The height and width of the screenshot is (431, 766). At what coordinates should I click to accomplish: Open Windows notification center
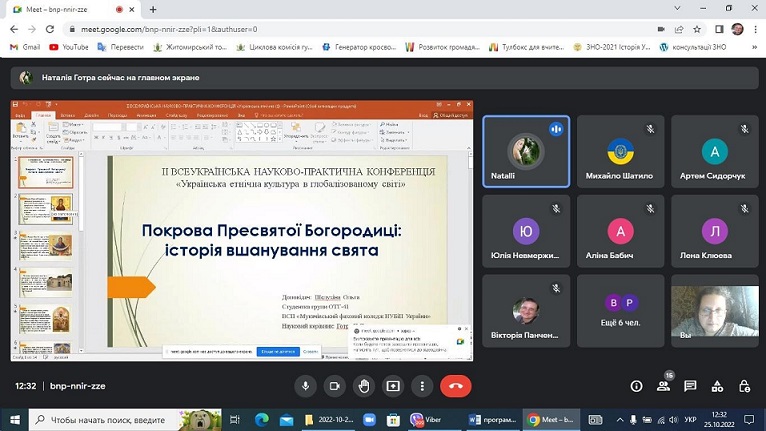pos(749,420)
